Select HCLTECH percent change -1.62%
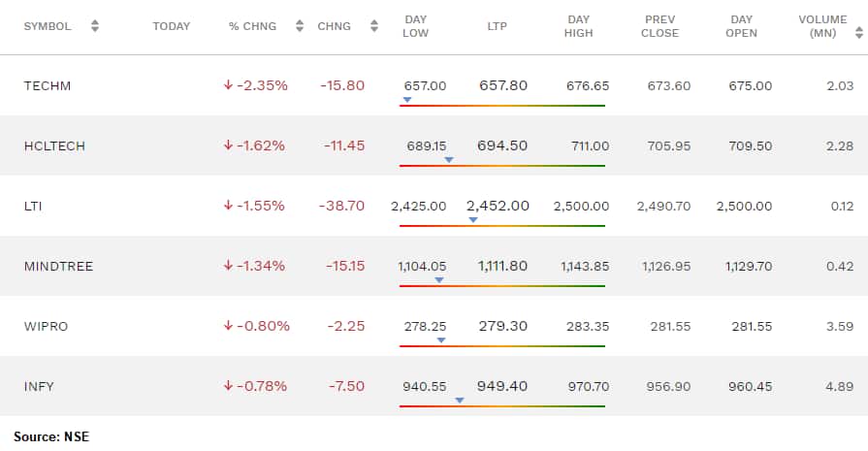The width and height of the screenshot is (868, 451). tap(261, 145)
